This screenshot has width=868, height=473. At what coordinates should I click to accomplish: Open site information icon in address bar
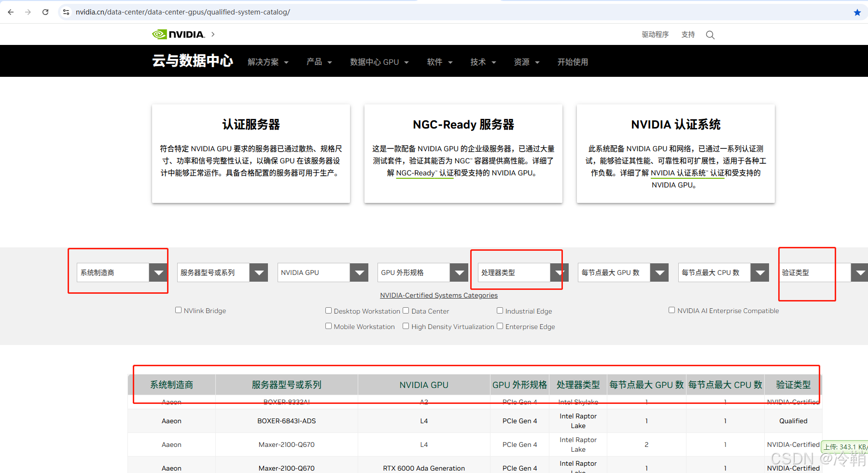click(66, 12)
